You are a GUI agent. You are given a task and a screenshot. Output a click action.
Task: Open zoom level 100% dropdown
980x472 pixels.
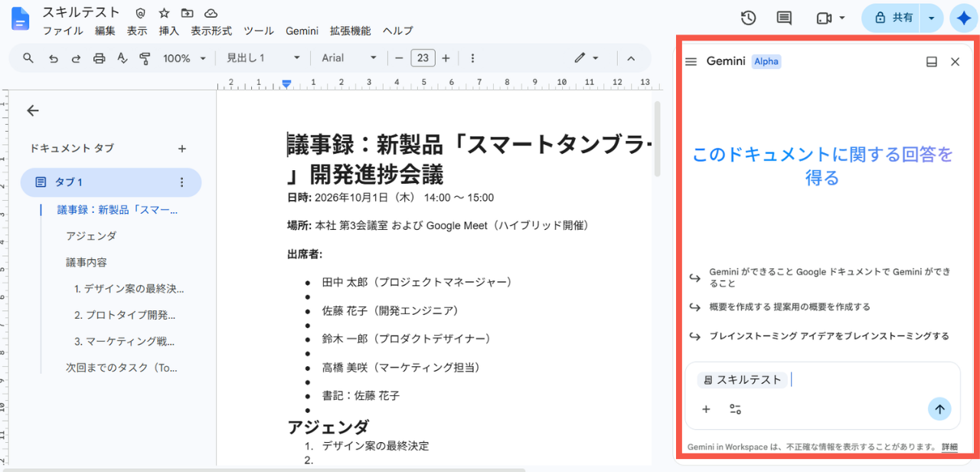click(x=185, y=58)
